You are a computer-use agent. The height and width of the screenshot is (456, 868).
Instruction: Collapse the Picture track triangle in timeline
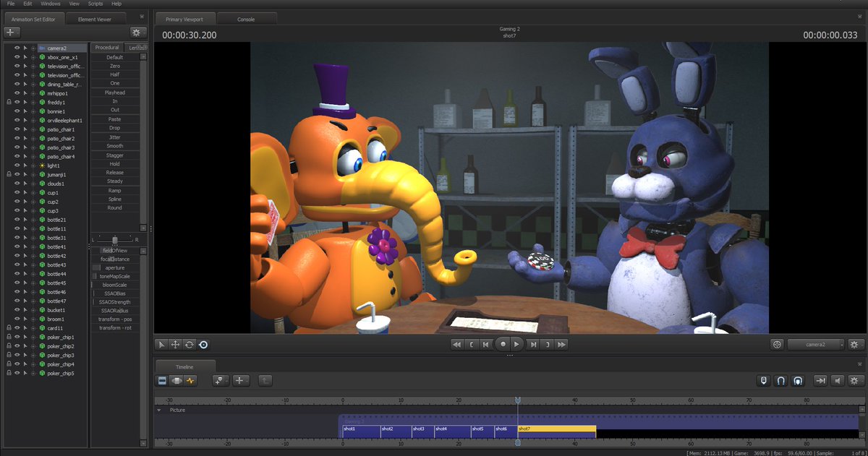pos(159,410)
